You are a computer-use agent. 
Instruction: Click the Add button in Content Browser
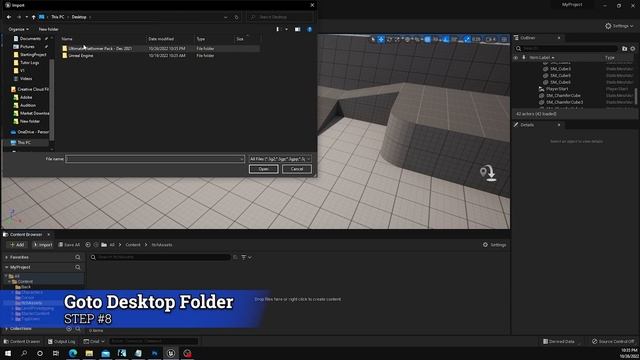point(17,245)
